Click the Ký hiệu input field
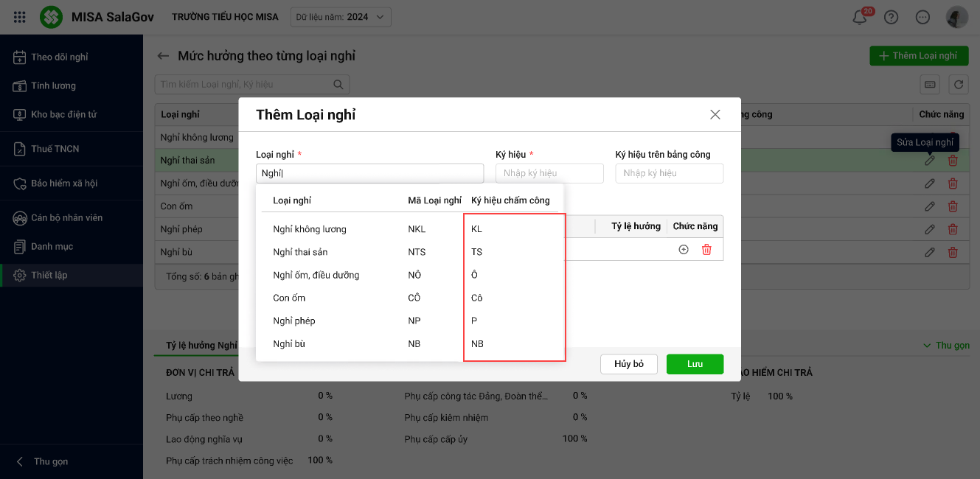Screen dimensions: 980x479 [x=549, y=173]
